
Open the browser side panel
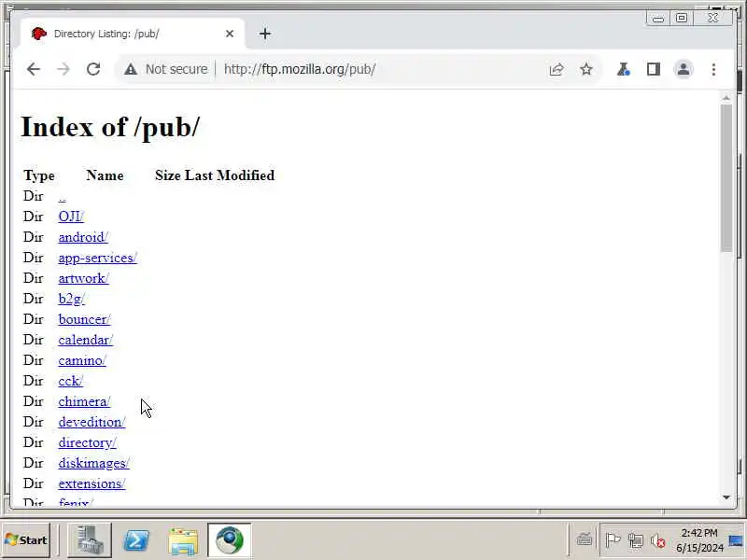pos(653,69)
